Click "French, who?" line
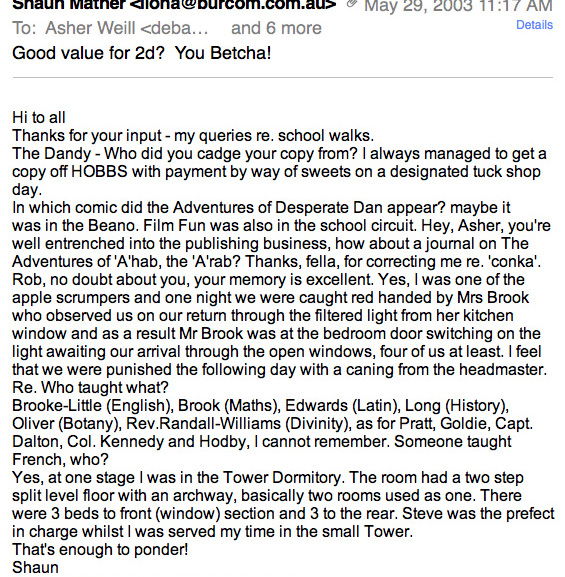The image size is (565, 577). tap(60, 460)
